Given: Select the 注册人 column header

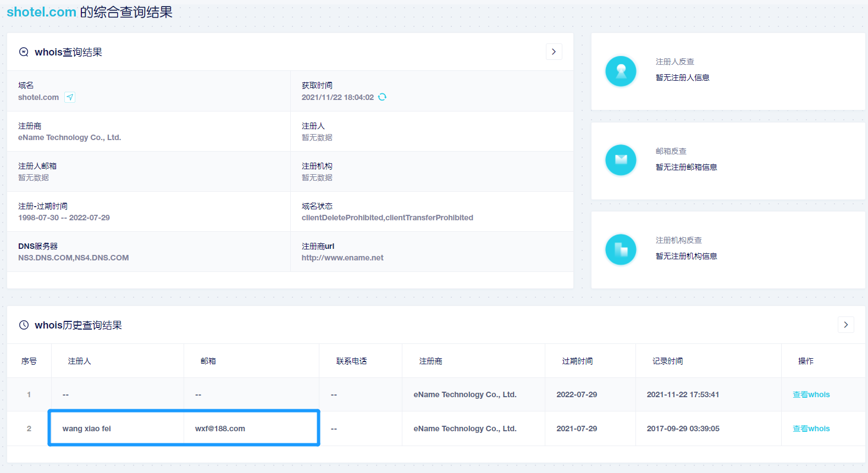Looking at the screenshot, I should 80,361.
